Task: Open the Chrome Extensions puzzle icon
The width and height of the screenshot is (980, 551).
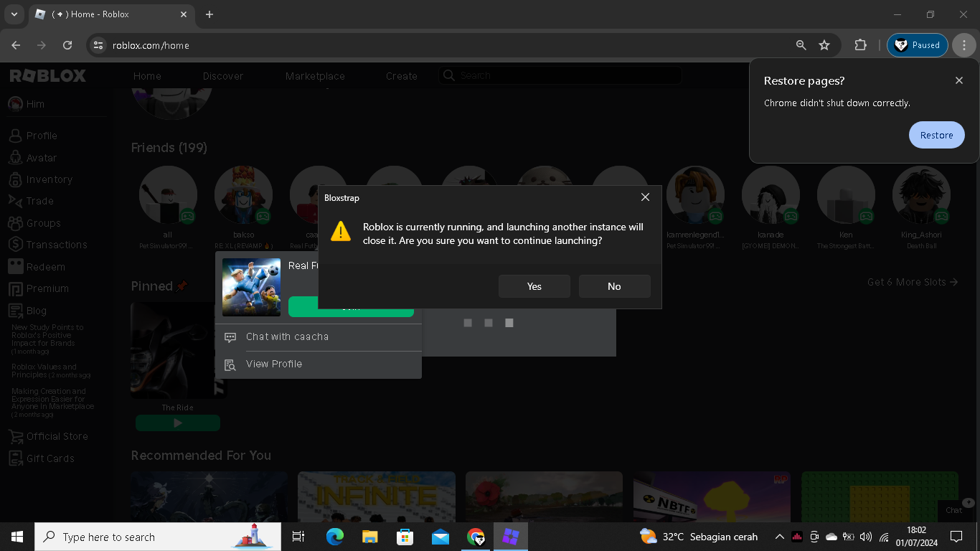Action: tap(860, 45)
